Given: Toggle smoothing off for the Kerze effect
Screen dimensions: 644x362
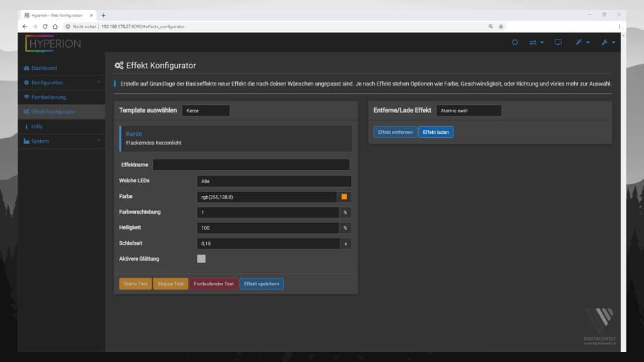Looking at the screenshot, I should click(203, 258).
